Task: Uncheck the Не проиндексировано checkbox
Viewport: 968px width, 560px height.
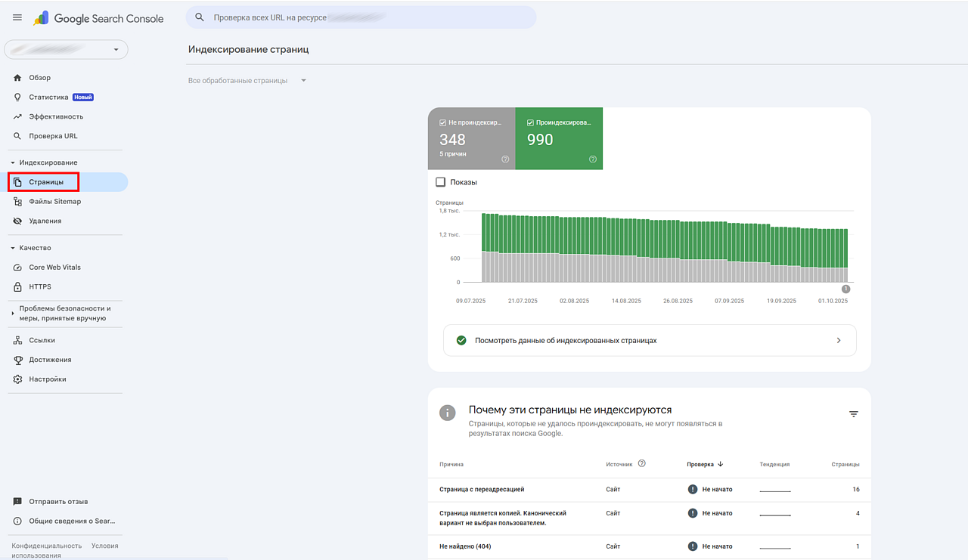Action: (x=443, y=122)
